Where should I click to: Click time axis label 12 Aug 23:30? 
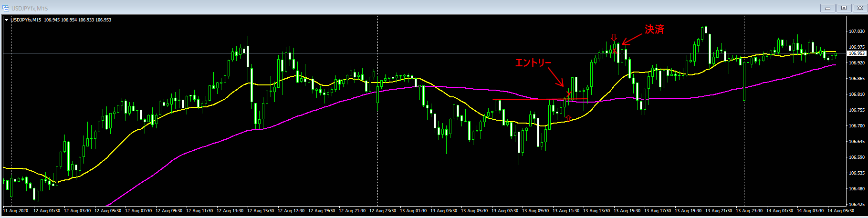[x=383, y=211]
